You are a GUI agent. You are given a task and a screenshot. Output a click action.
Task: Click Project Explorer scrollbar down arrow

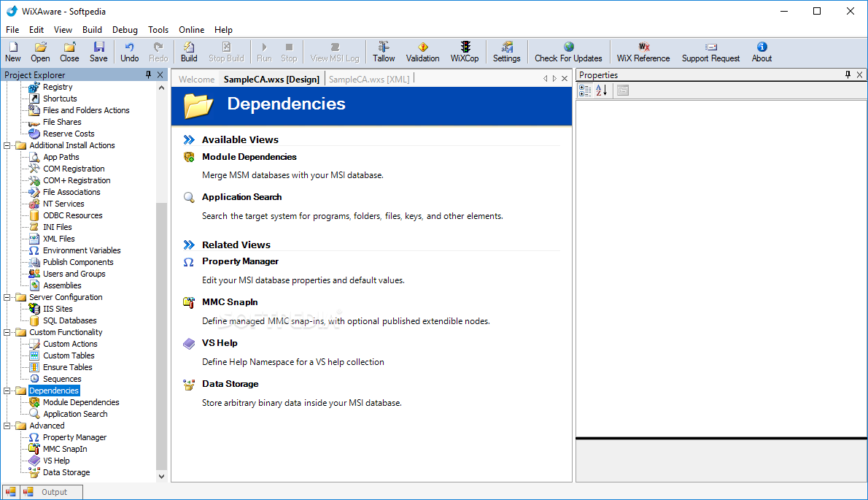(x=162, y=476)
